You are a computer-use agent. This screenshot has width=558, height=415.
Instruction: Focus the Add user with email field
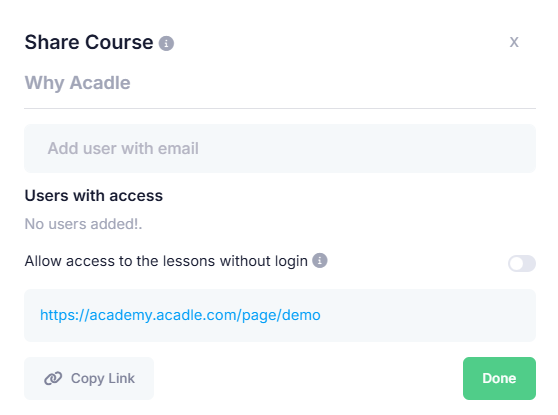pos(280,148)
